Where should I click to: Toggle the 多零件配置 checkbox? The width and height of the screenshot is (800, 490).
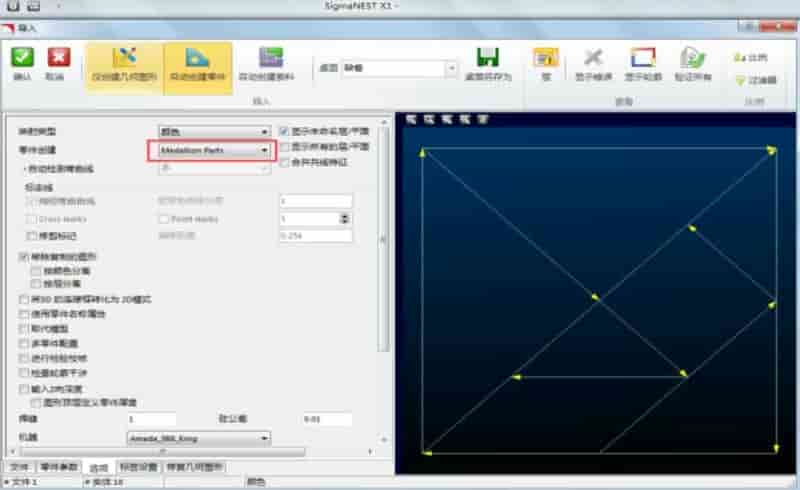(x=23, y=343)
